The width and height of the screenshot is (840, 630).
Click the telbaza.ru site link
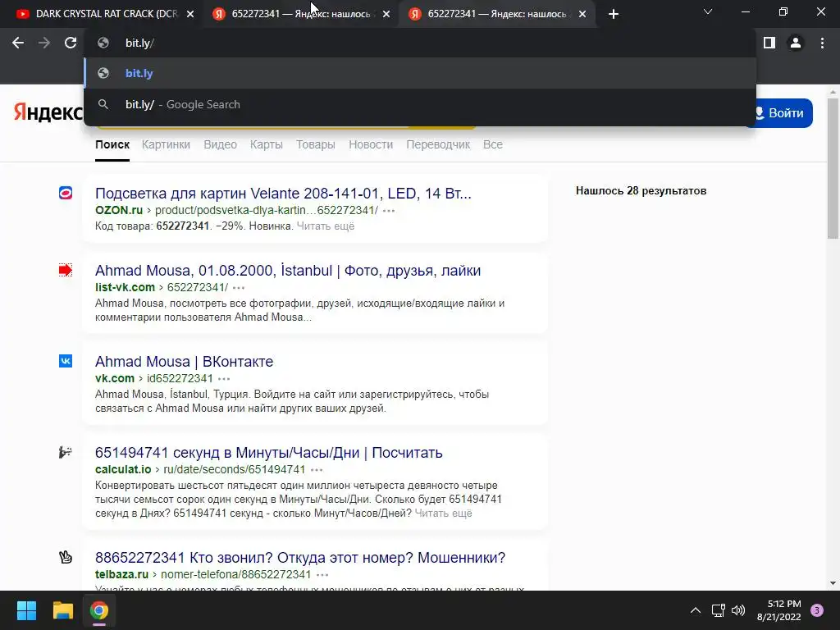pyautogui.click(x=121, y=574)
